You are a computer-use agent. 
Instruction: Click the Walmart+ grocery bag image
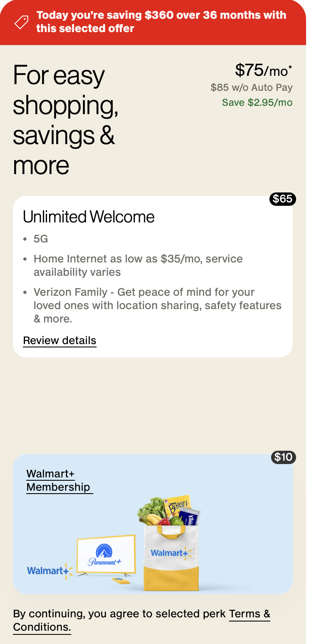(171, 557)
